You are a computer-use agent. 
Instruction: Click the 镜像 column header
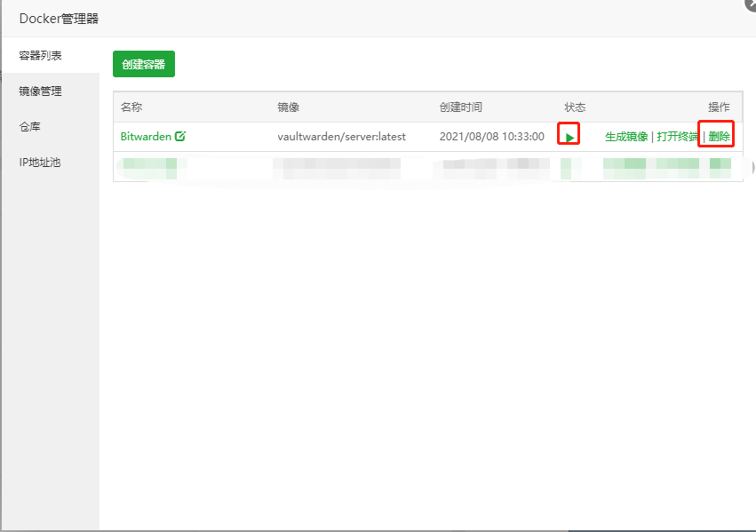tap(288, 107)
